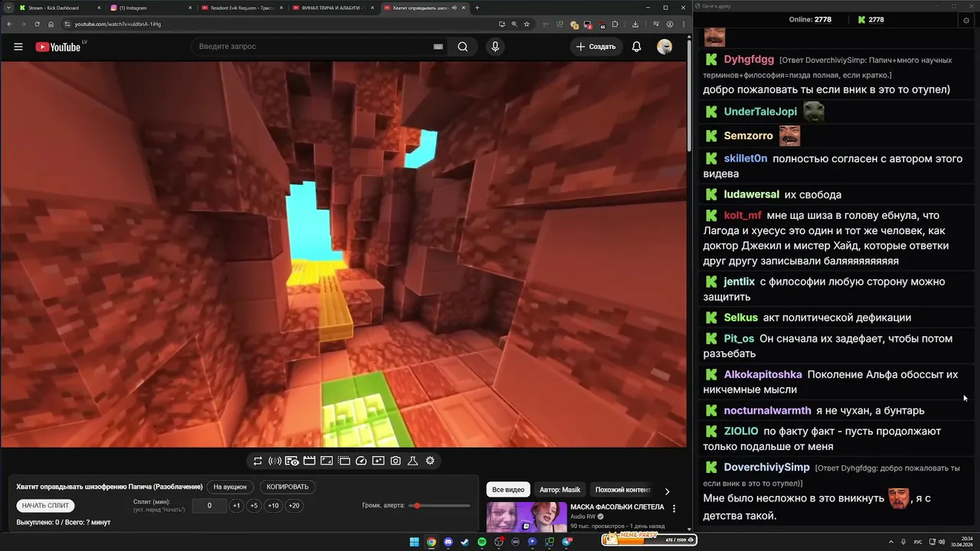Screen dimensions: 980x551
Task: Click username Alkokapitoshka in chat
Action: [x=763, y=374]
